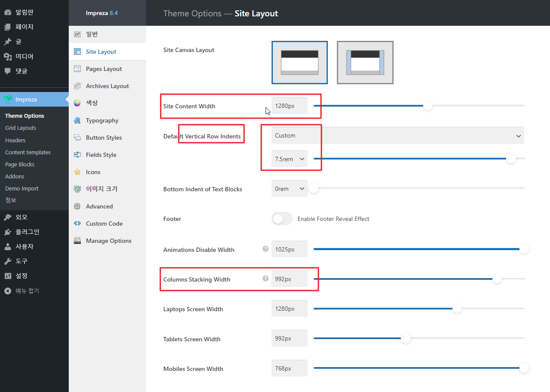Open Page Blocks submenu item
Image resolution: width=550 pixels, height=392 pixels.
pos(20,164)
